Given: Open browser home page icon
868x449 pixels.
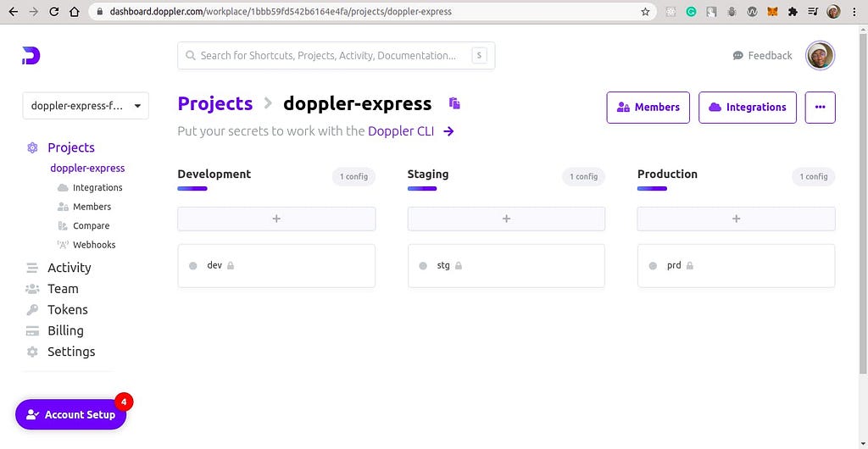Looking at the screenshot, I should coord(75,12).
